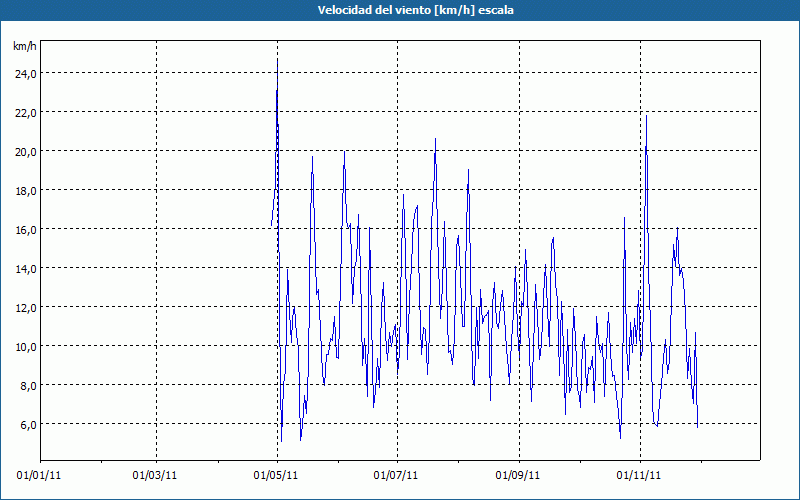Select the 12,0 y-axis label
The image size is (800, 500).
click(x=26, y=308)
